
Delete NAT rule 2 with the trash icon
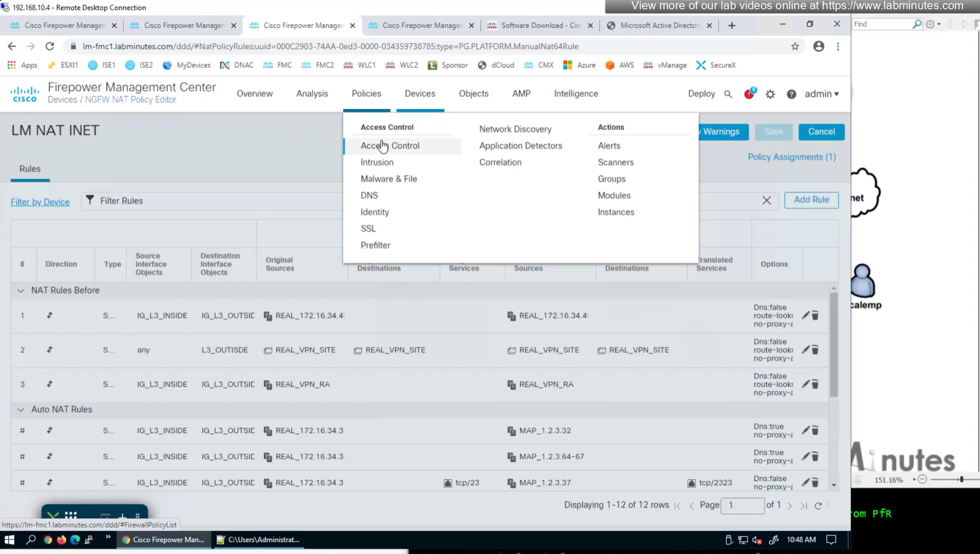815,350
